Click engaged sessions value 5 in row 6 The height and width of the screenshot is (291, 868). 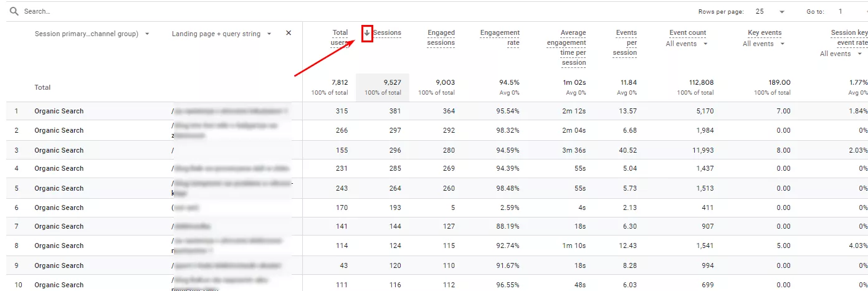[453, 208]
